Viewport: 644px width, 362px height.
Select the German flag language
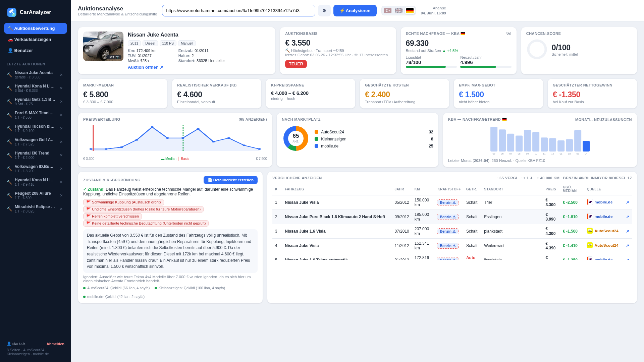pyautogui.click(x=410, y=11)
